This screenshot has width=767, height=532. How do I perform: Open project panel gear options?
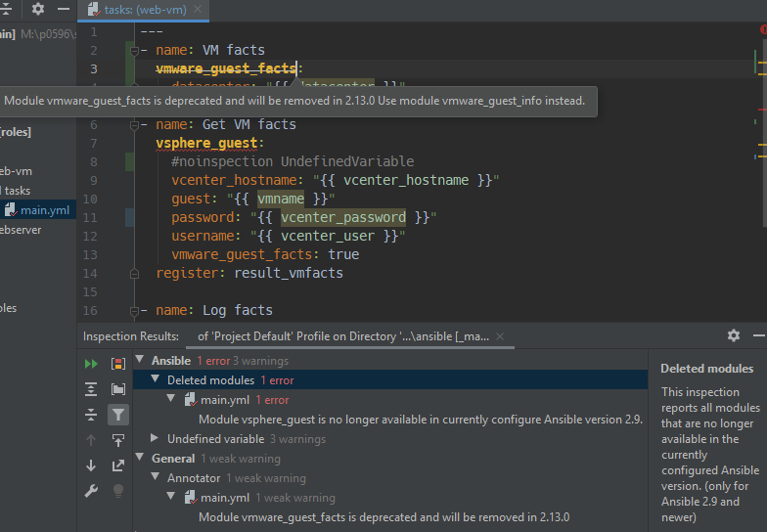point(37,9)
